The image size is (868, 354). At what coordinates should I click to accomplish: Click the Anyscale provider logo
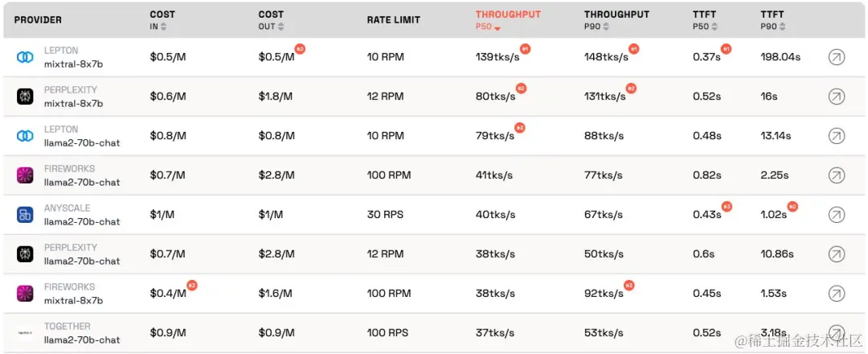(x=25, y=215)
